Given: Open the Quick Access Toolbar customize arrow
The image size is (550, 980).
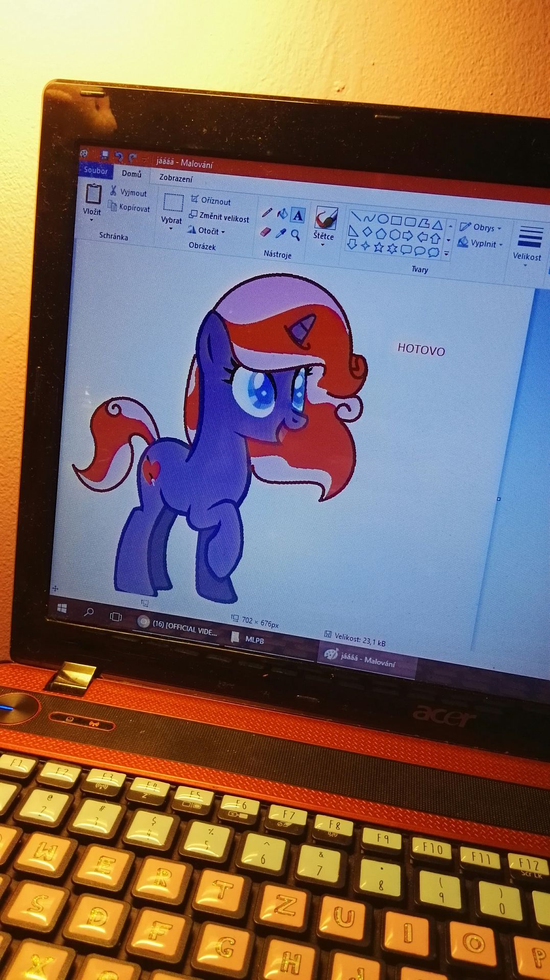Looking at the screenshot, I should (x=145, y=160).
